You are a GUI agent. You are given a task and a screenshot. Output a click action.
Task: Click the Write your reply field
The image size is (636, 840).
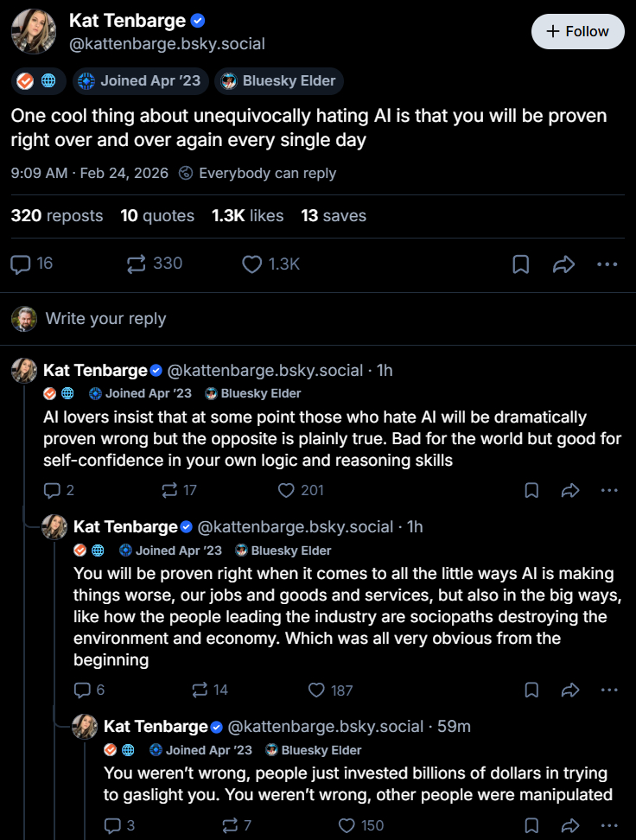(x=105, y=318)
